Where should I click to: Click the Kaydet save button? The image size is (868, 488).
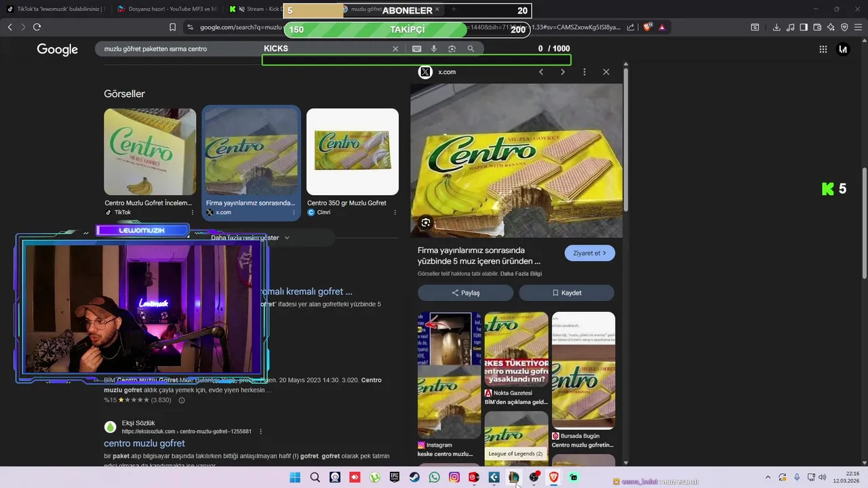(566, 293)
